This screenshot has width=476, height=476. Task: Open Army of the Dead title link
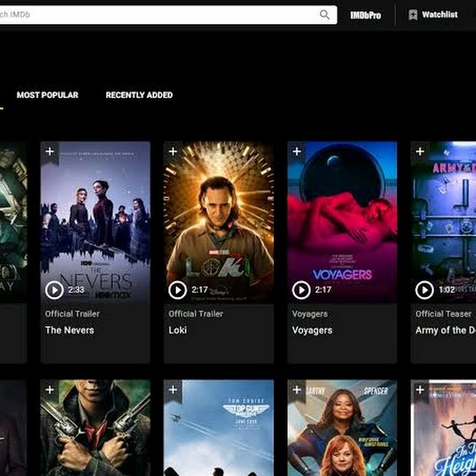click(x=445, y=330)
